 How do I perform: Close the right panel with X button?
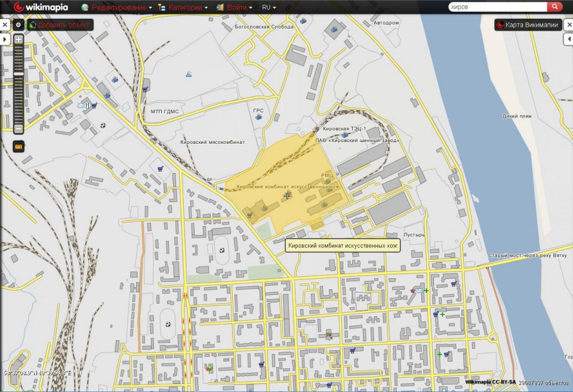[568, 25]
